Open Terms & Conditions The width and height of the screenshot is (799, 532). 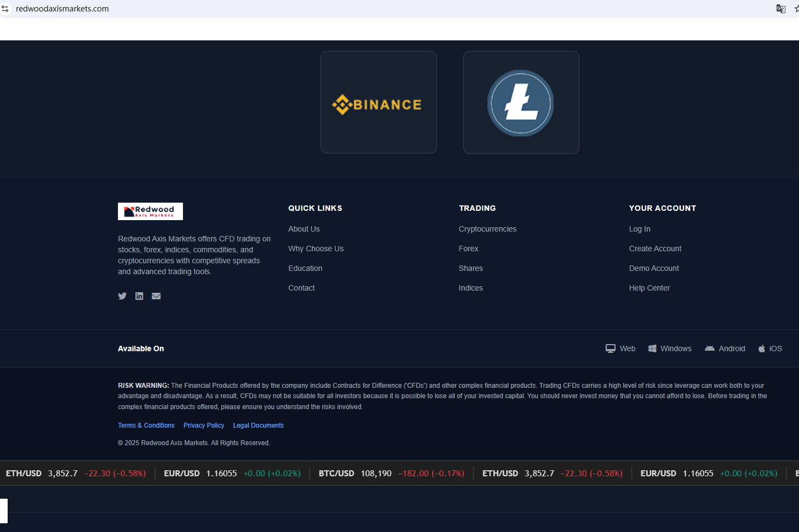146,425
